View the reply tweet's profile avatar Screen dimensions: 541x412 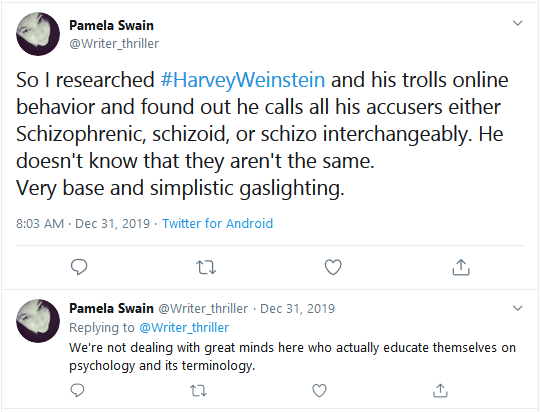pos(38,321)
